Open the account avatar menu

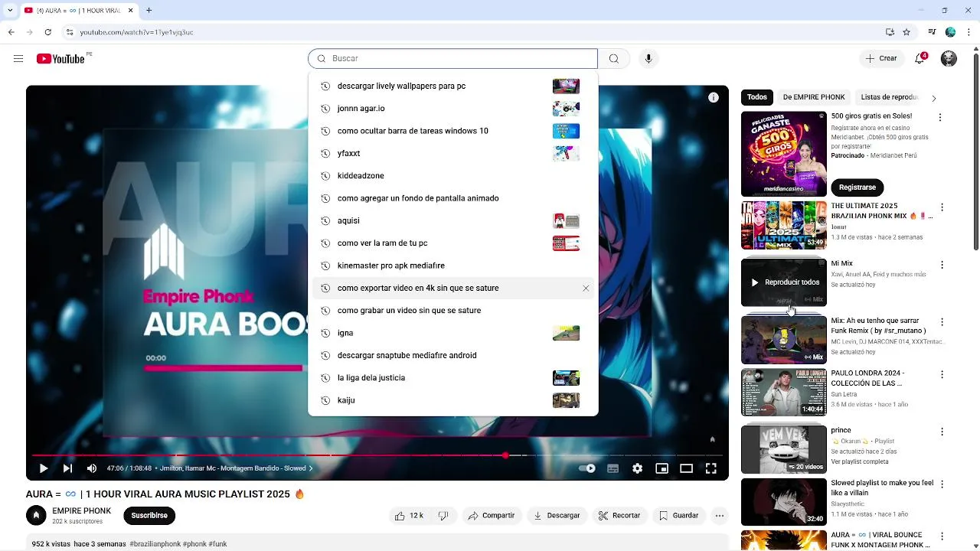(x=949, y=59)
